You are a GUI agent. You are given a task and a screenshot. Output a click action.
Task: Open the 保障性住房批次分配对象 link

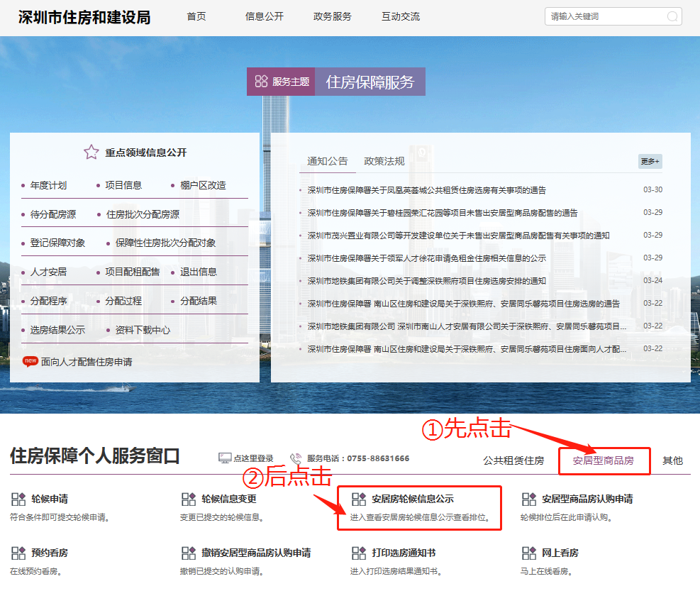click(166, 243)
